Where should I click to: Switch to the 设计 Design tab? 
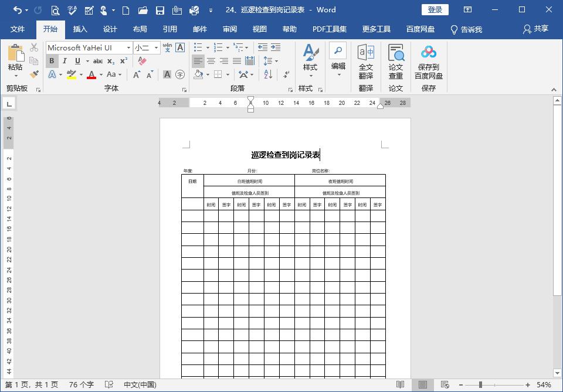click(110, 29)
